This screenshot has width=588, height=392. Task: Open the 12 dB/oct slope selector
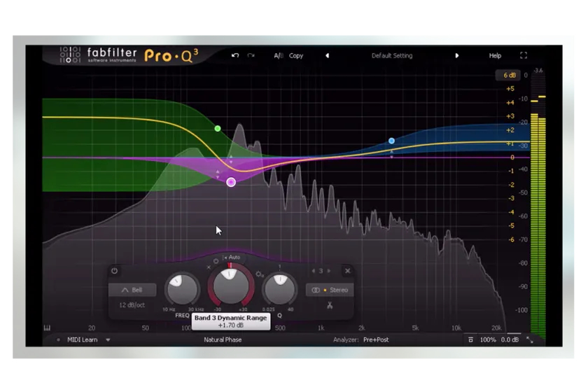point(132,305)
